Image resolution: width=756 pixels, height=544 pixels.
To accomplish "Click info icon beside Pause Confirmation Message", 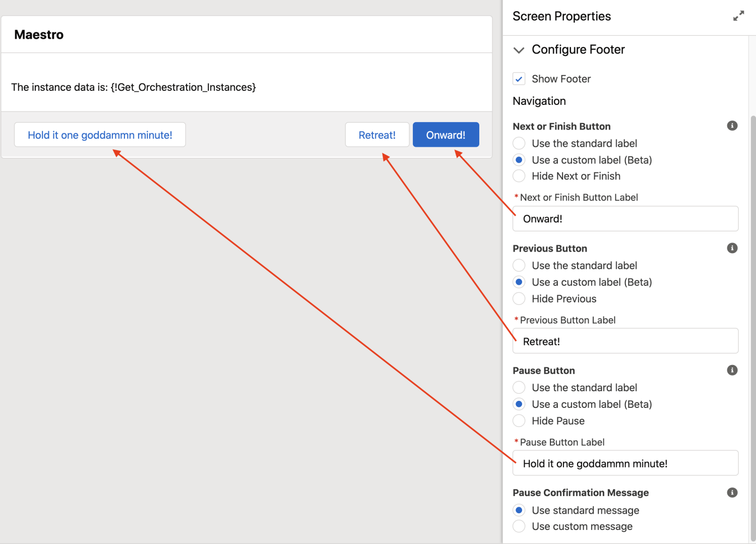I will [732, 493].
